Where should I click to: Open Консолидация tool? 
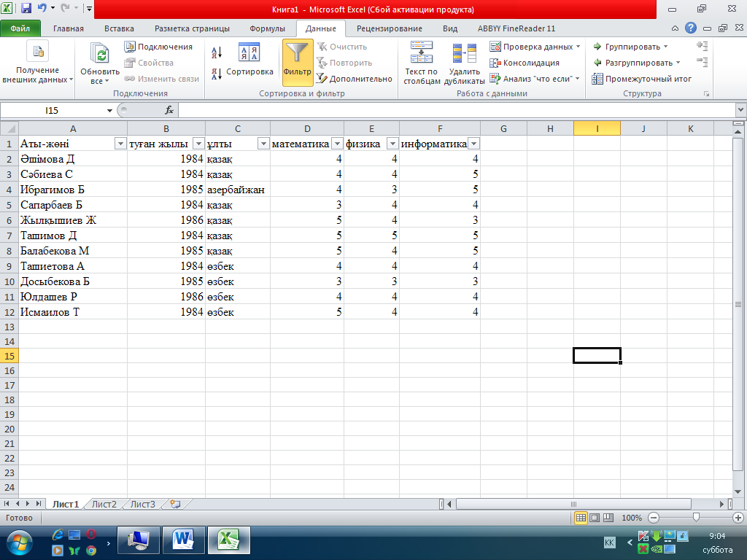point(525,63)
